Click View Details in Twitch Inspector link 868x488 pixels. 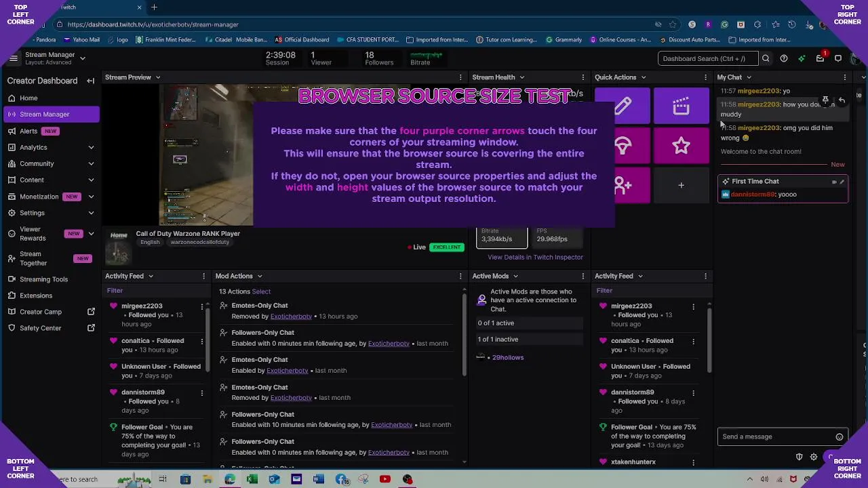pyautogui.click(x=535, y=257)
